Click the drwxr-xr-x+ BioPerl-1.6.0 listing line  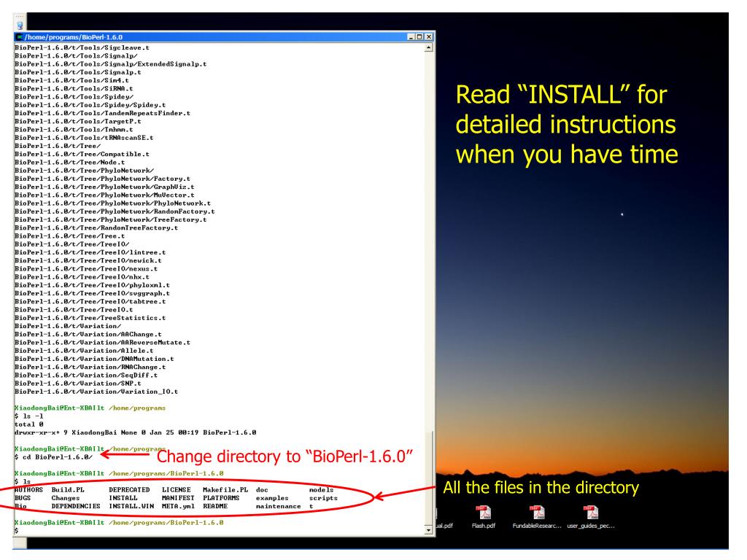[x=135, y=432]
